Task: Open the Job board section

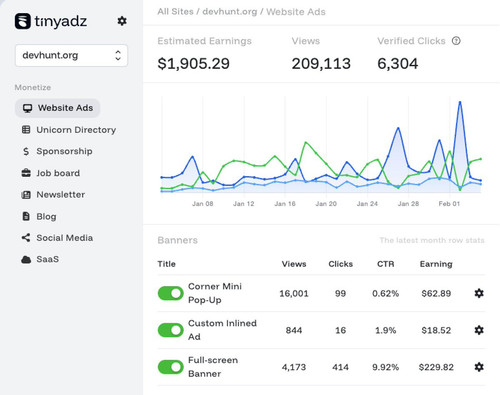Action: 51,173
